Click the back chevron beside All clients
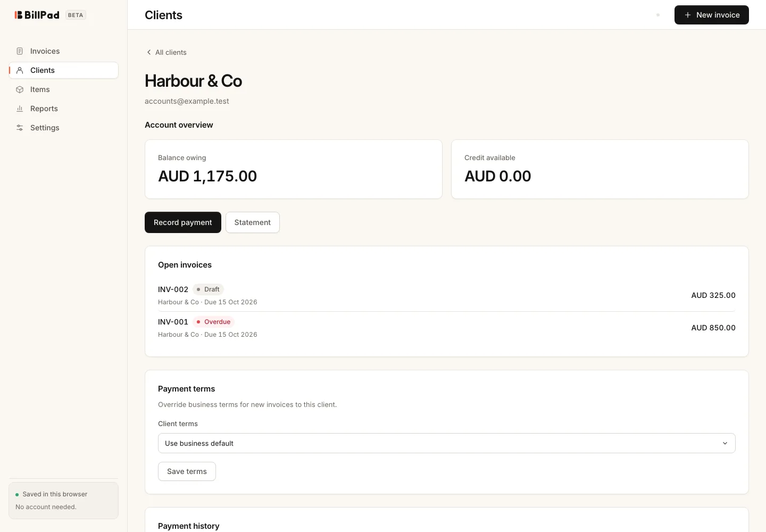Screen dimensions: 766x532 point(149,52)
